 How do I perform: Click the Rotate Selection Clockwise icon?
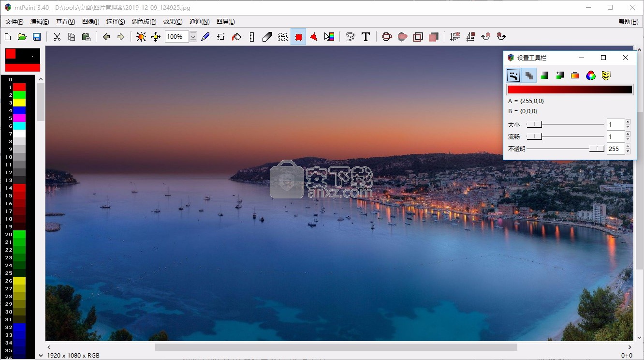click(486, 37)
